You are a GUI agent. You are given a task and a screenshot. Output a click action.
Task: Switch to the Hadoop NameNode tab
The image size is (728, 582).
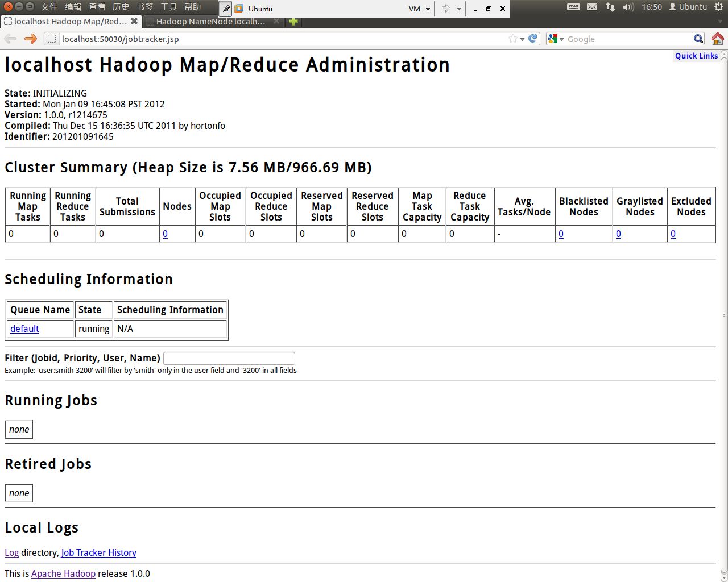pos(210,22)
